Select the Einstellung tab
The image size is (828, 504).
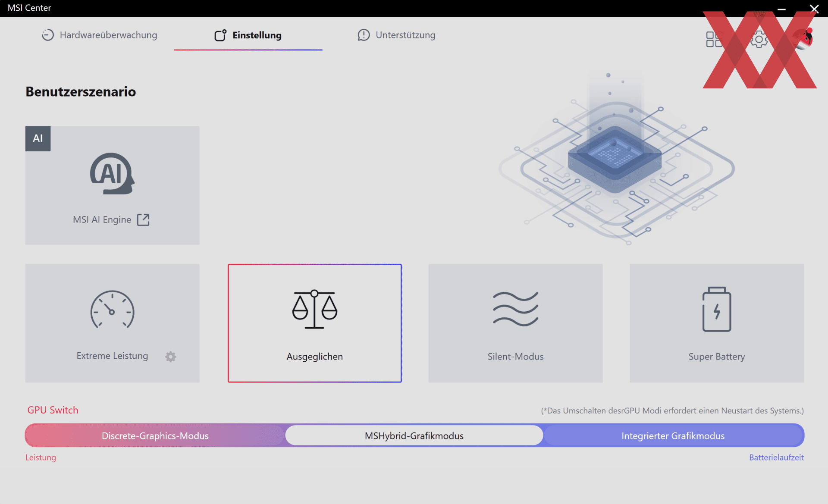(x=248, y=35)
